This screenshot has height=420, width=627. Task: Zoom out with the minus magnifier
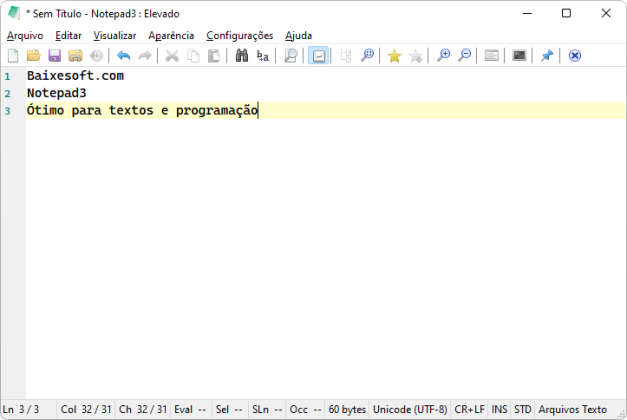(464, 56)
